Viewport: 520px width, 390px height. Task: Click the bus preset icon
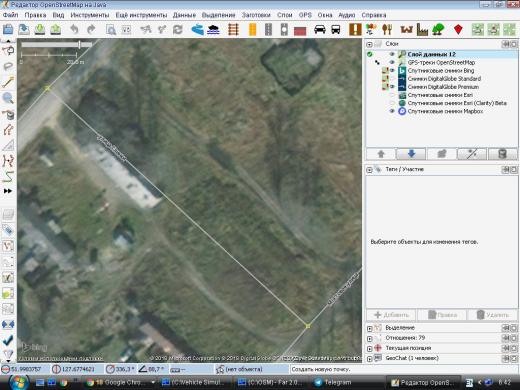(x=336, y=30)
